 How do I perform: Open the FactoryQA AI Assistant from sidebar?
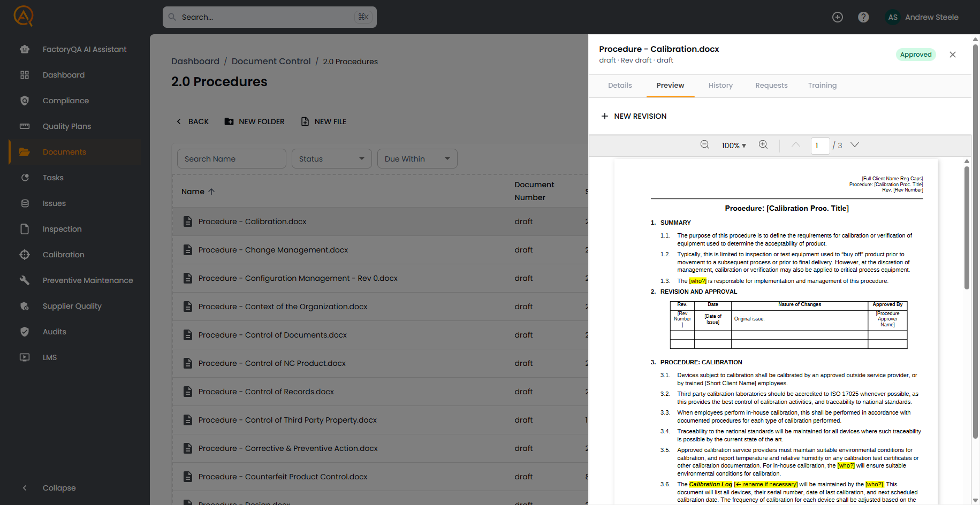tap(25, 49)
